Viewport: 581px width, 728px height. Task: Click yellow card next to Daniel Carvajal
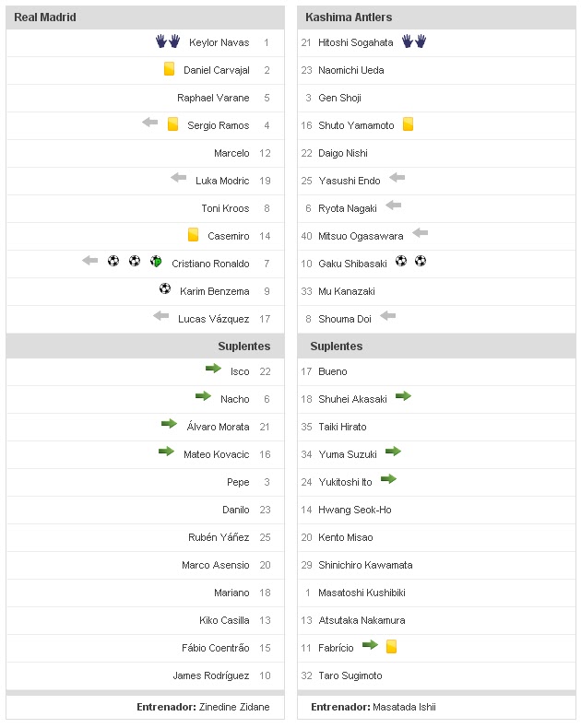click(x=169, y=69)
